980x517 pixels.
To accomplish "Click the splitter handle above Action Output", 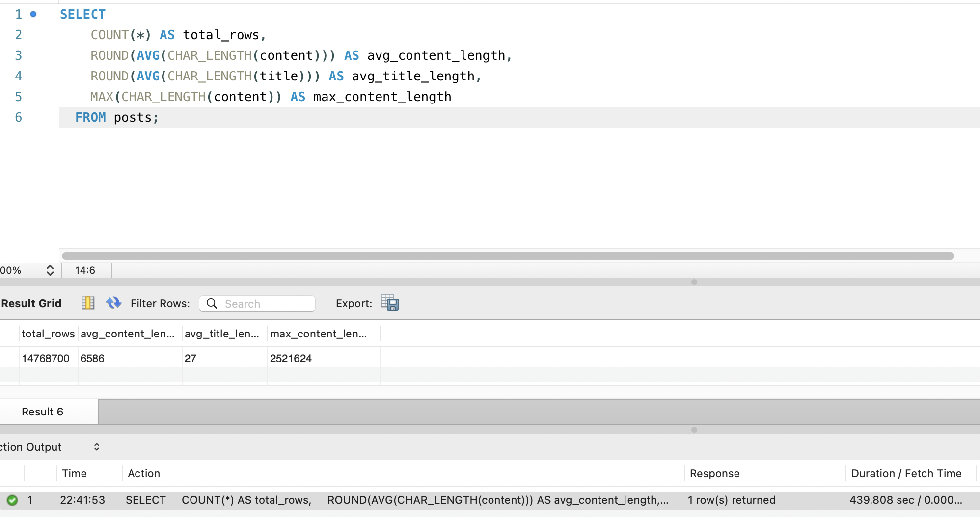I will 694,430.
